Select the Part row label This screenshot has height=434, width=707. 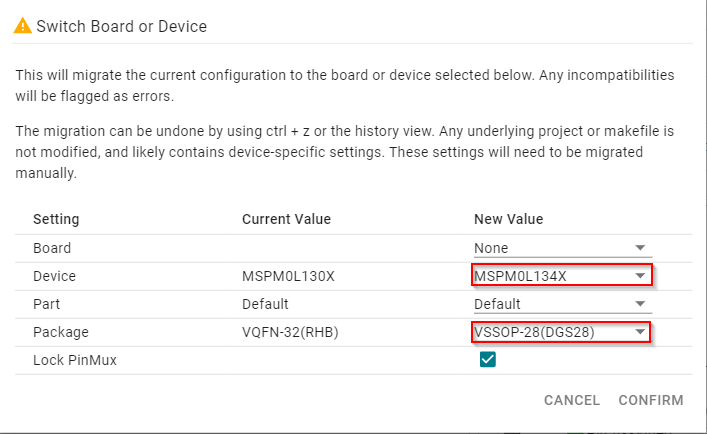tap(47, 304)
